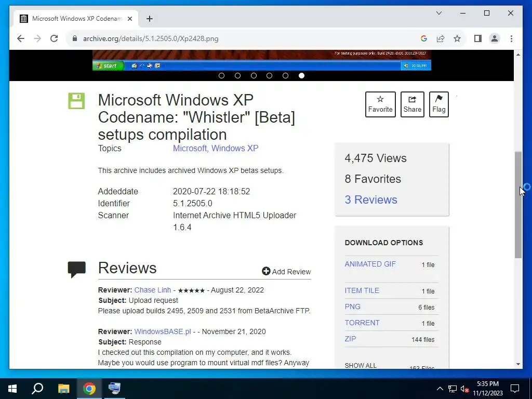Select sixth filled carousel dot
This screenshot has height=399, width=532.
(301, 76)
